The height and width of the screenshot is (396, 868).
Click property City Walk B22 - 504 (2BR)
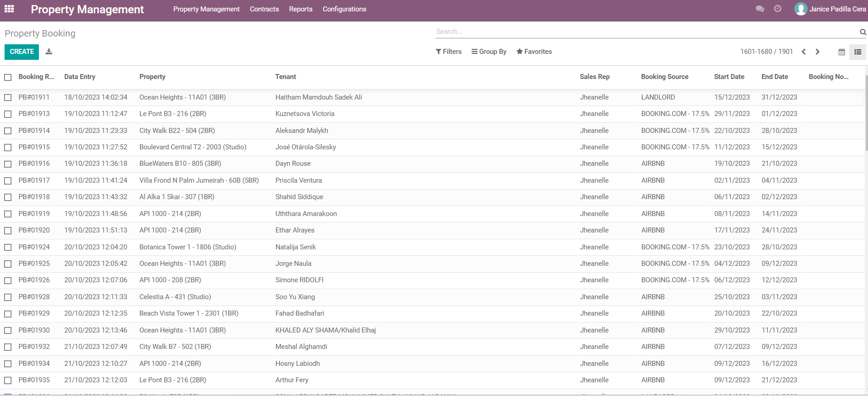click(x=177, y=131)
